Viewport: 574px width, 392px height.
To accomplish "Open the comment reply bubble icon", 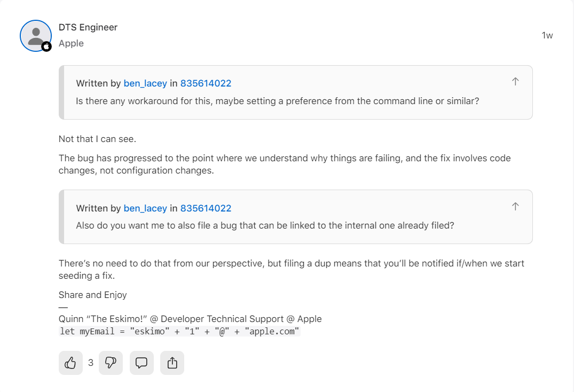I will click(x=141, y=363).
